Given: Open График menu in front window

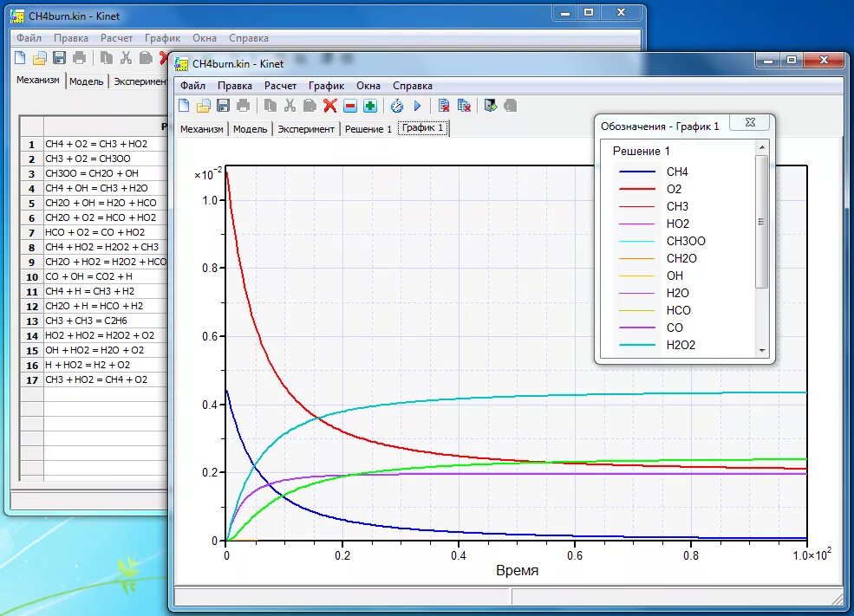Looking at the screenshot, I should click(x=326, y=86).
